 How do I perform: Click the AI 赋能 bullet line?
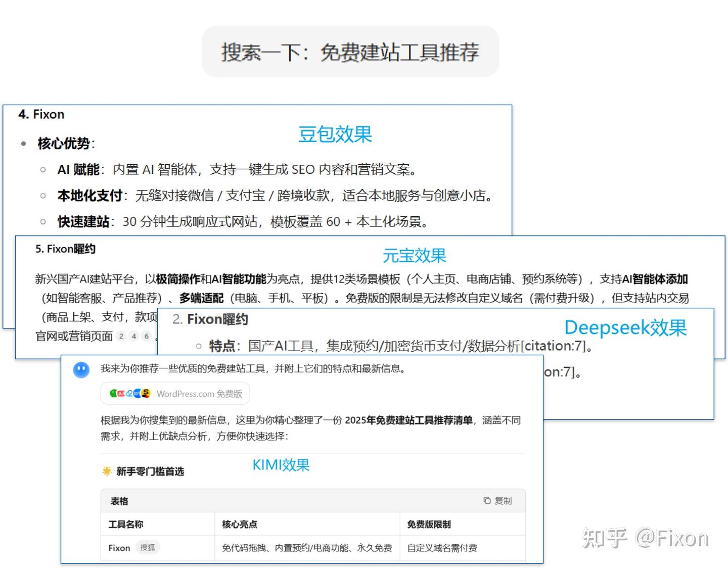coord(238,169)
